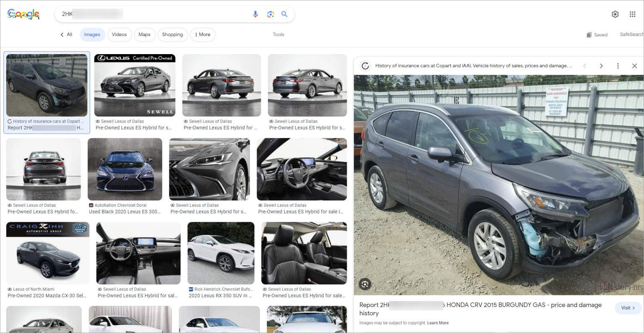Switch to the Videos tab
Viewport: 644px width, 333px height.
pyautogui.click(x=119, y=34)
